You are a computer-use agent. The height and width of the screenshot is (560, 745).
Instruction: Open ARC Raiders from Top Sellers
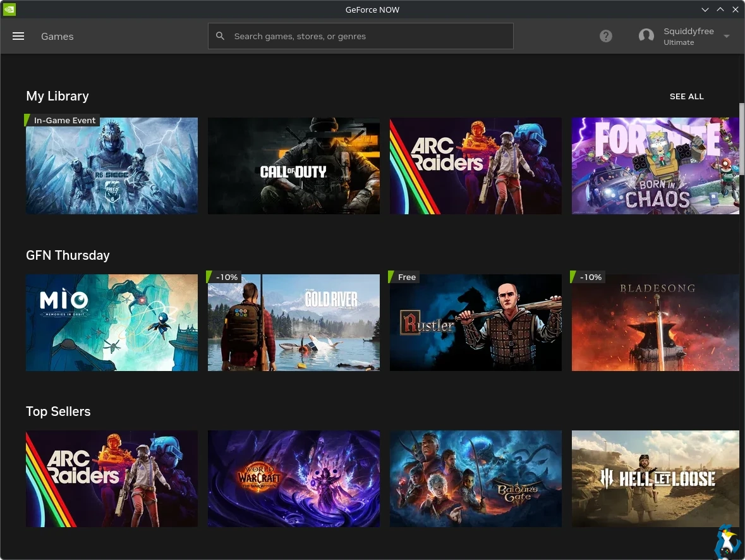click(x=112, y=478)
